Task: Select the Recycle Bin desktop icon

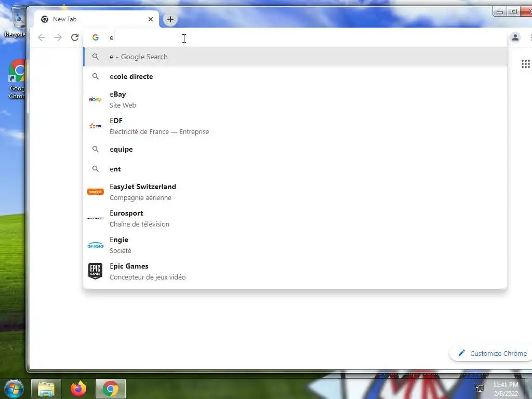Action: pos(15,21)
